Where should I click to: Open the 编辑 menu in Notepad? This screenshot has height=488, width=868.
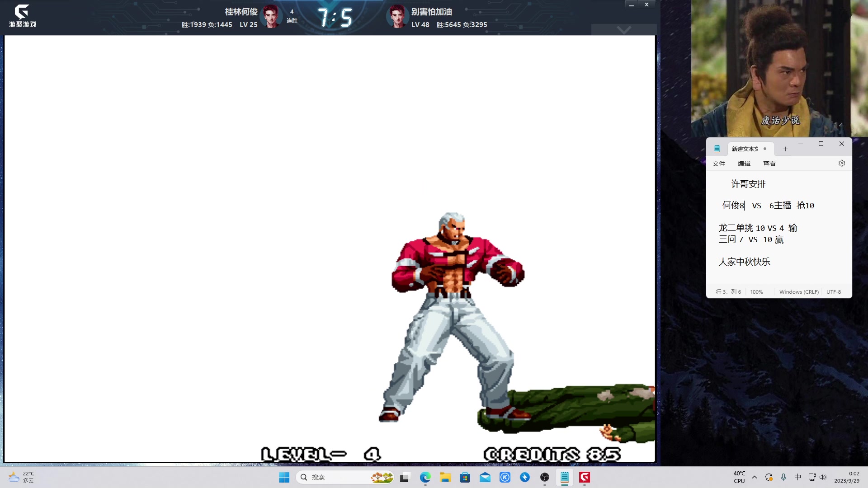(744, 164)
